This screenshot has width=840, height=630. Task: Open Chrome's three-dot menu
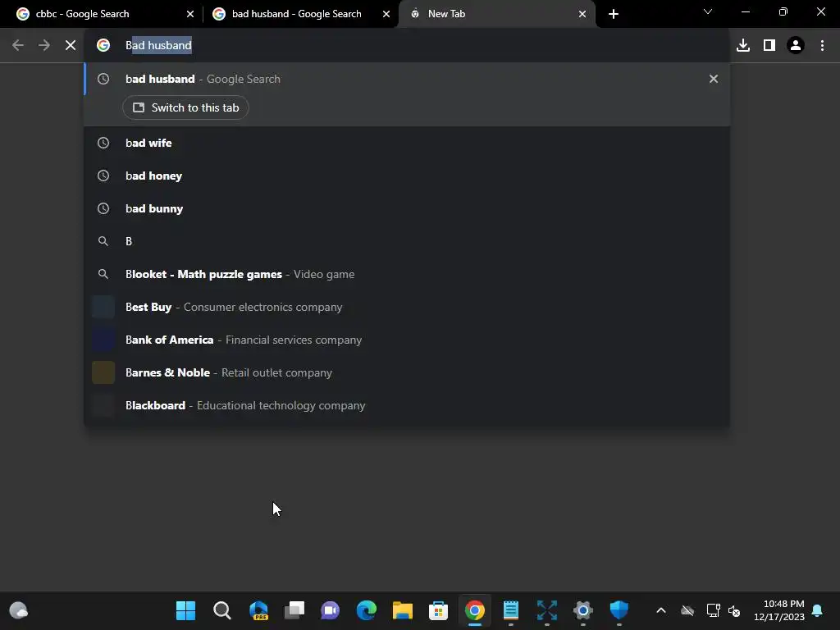[822, 46]
